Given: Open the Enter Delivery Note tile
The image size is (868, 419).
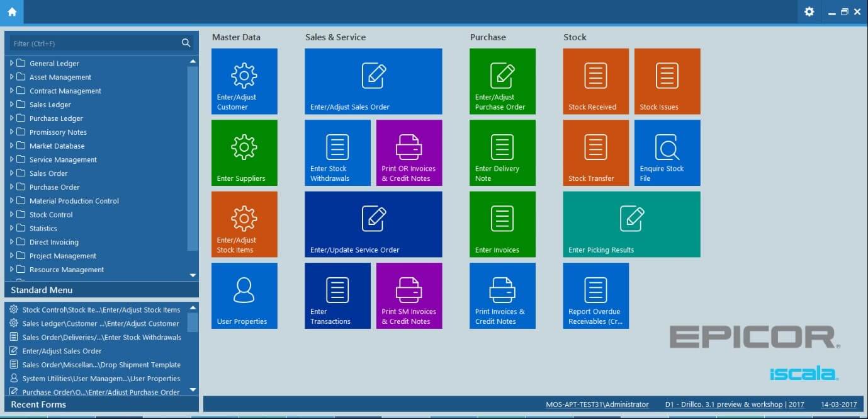Looking at the screenshot, I should pos(502,152).
